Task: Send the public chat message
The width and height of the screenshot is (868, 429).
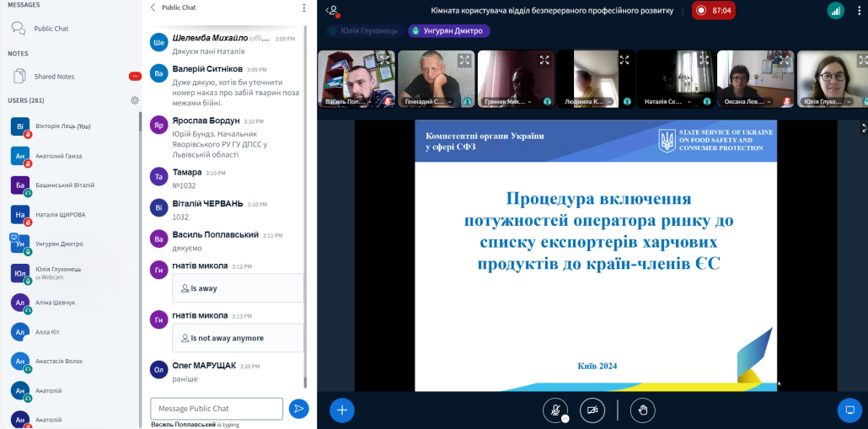Action: click(298, 409)
